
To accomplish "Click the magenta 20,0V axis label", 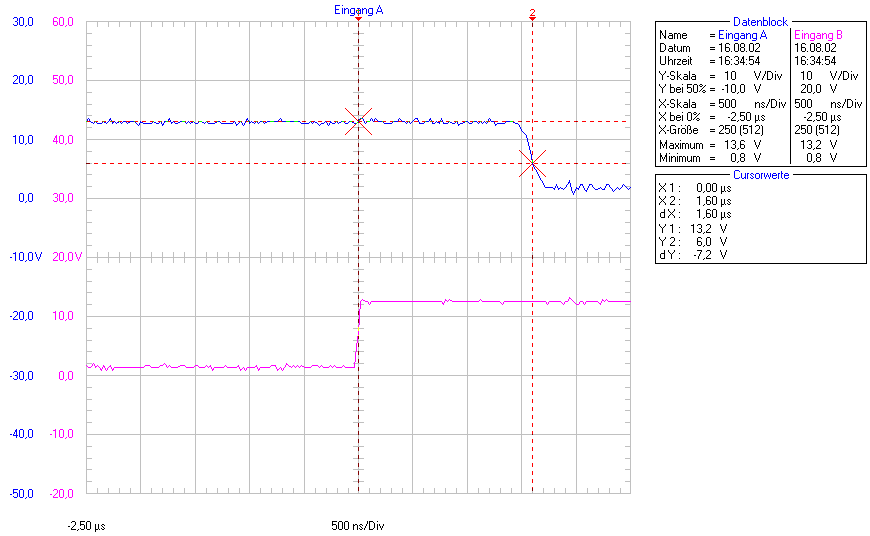I will [x=62, y=257].
